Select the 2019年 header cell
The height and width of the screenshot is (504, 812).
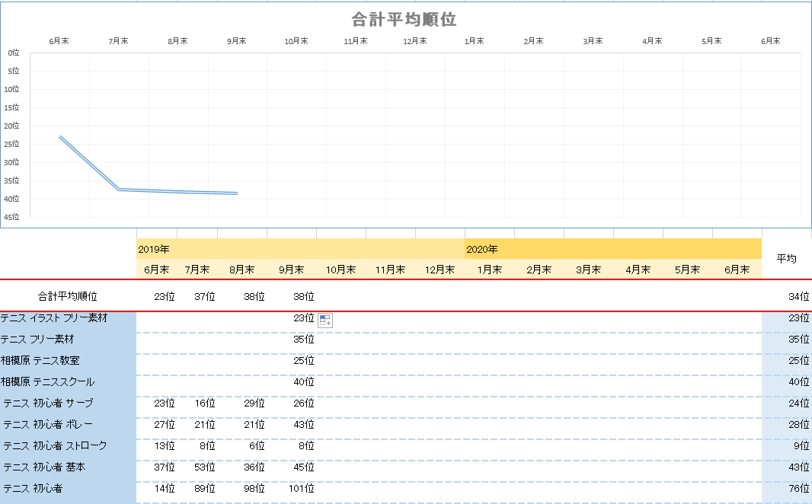pyautogui.click(x=300, y=249)
